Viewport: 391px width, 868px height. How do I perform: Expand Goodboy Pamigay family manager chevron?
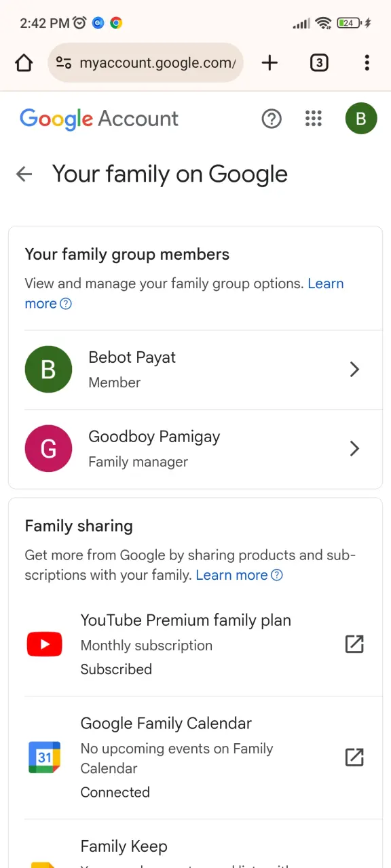(x=354, y=448)
